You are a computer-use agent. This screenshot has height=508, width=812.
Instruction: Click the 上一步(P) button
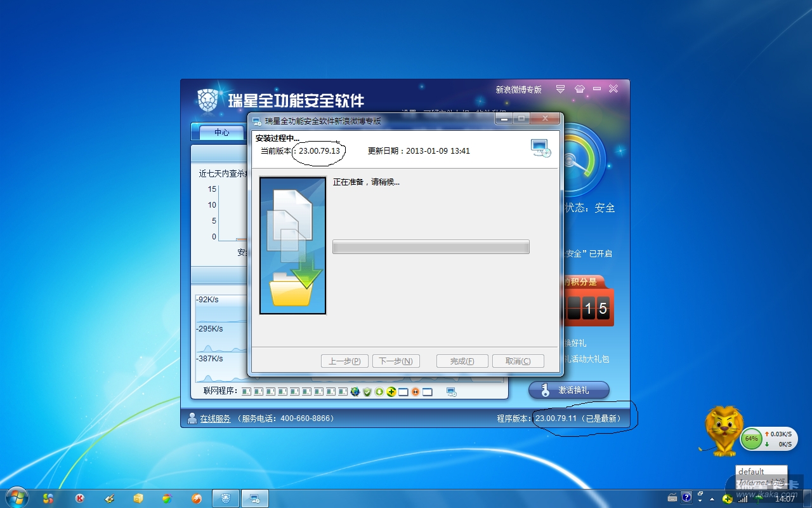click(x=344, y=361)
